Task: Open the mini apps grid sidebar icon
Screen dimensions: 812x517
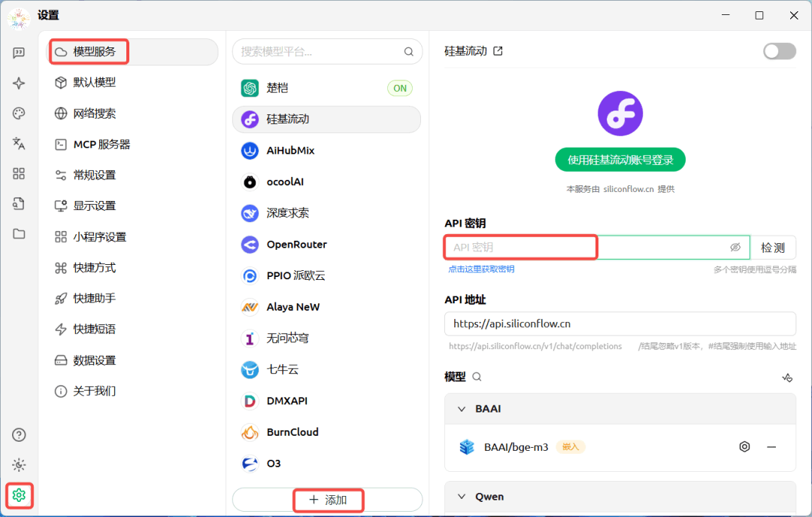Action: (19, 173)
